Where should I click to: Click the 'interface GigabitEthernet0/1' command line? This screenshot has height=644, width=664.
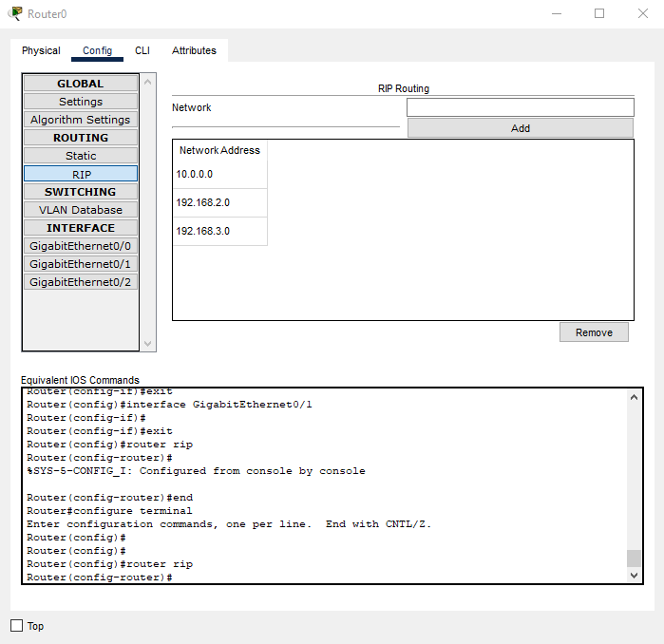pyautogui.click(x=169, y=405)
